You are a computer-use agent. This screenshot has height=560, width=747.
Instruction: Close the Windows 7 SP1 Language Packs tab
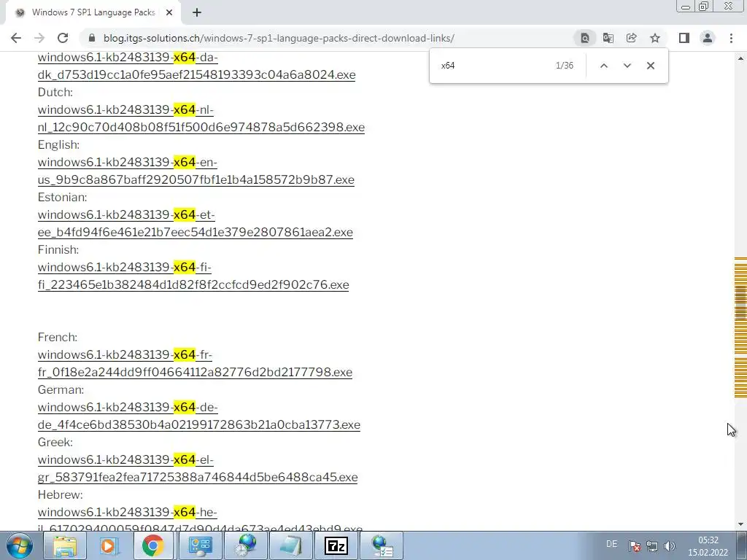(x=169, y=13)
